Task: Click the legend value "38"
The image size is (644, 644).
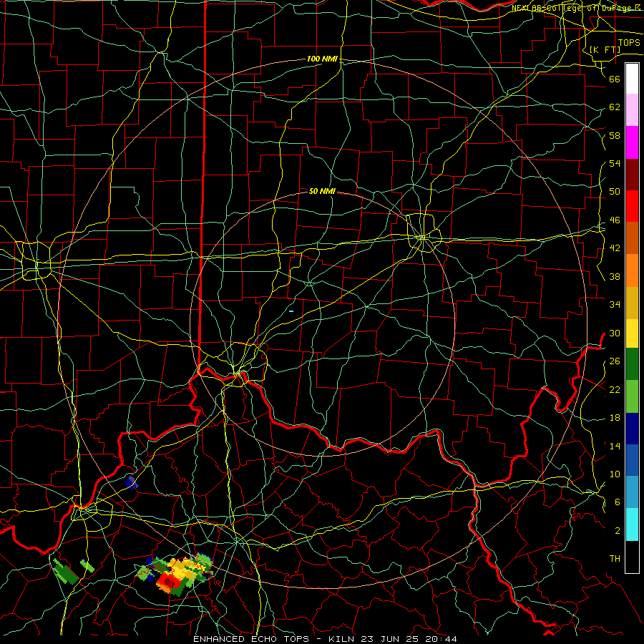Action: pyautogui.click(x=615, y=276)
